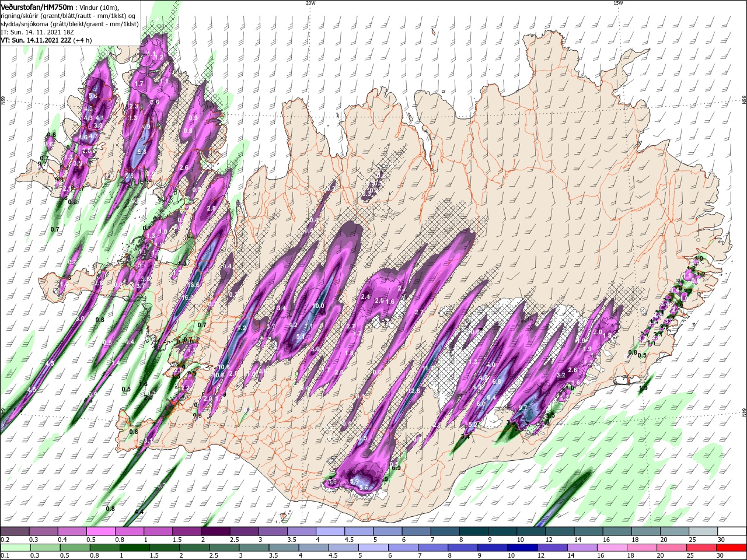Click the pale periwinkle swatch between 4 and 4.5 on the purple scale
Viewport: 747px width, 560px height.
[x=330, y=531]
